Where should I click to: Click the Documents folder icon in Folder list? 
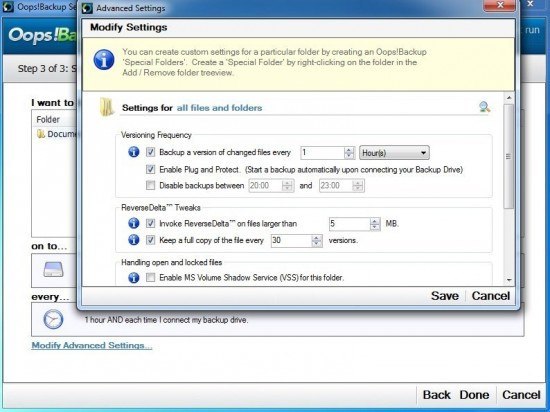[x=41, y=134]
